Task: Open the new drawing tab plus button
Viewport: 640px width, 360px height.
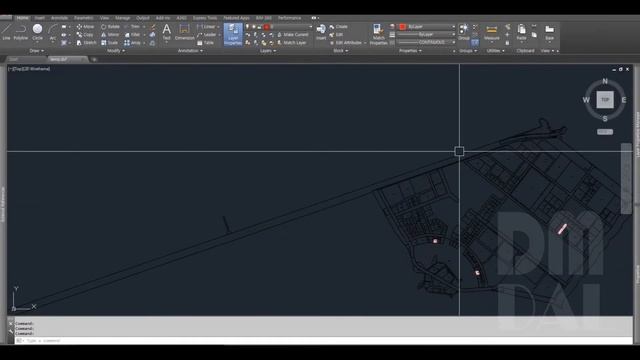Action: (94, 60)
